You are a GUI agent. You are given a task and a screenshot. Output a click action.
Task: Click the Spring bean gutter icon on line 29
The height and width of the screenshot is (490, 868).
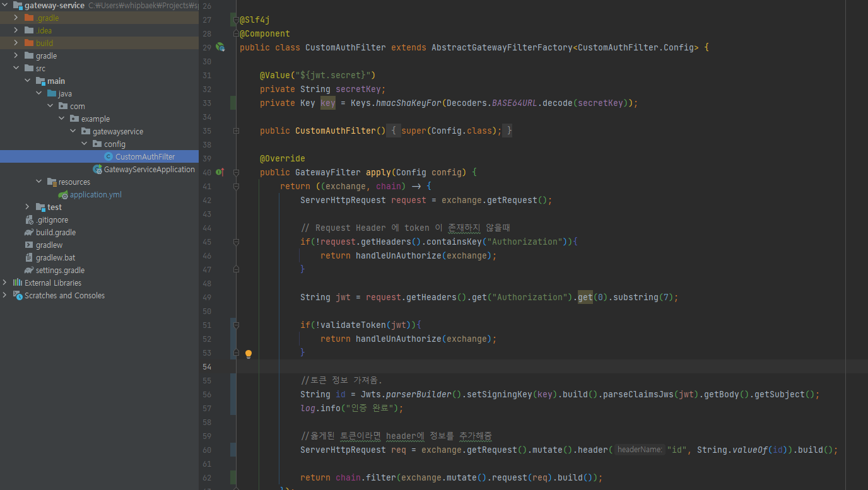(220, 47)
